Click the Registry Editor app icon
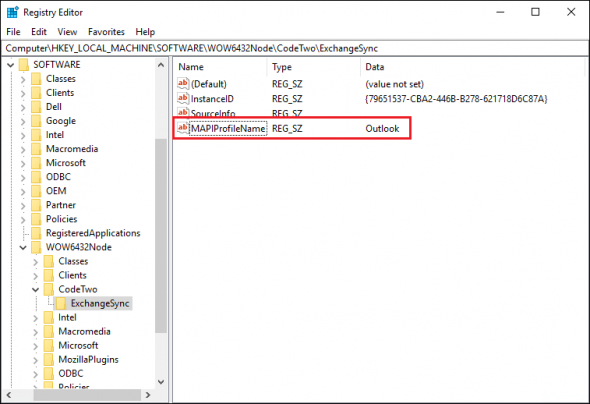Image resolution: width=590 pixels, height=404 pixels. (x=12, y=12)
